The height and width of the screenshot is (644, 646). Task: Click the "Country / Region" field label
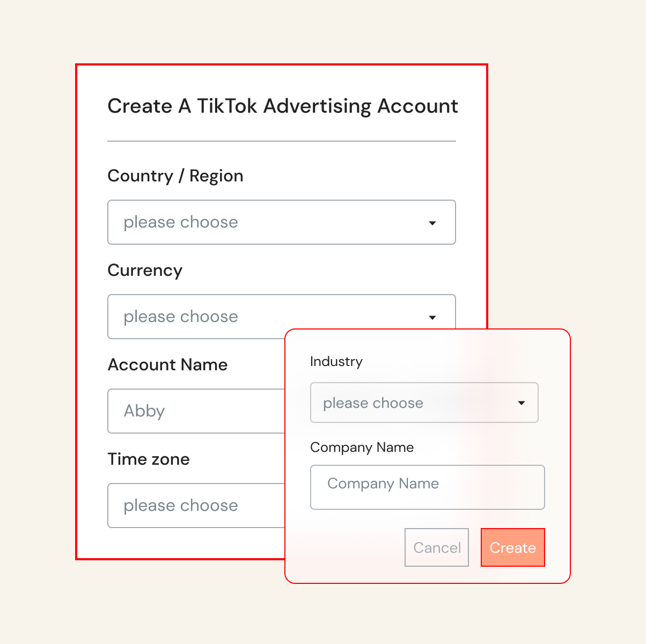point(175,176)
